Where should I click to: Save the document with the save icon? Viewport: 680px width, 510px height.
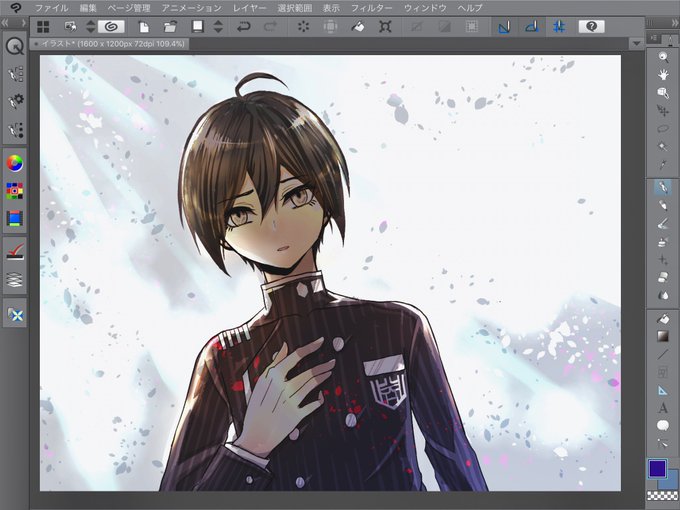pyautogui.click(x=198, y=27)
